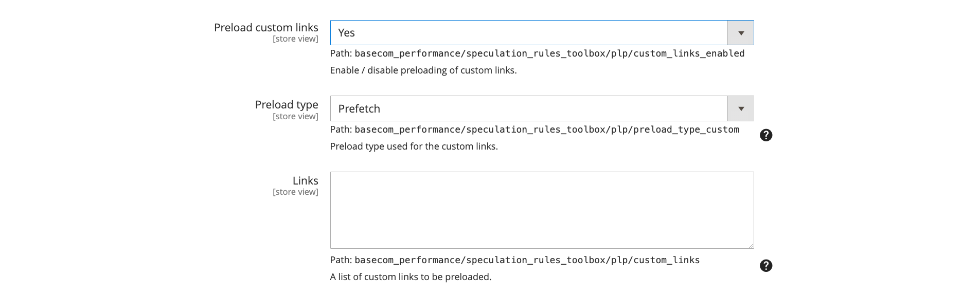
Task: Click arrow button of Preload custom links select
Action: coord(741,33)
